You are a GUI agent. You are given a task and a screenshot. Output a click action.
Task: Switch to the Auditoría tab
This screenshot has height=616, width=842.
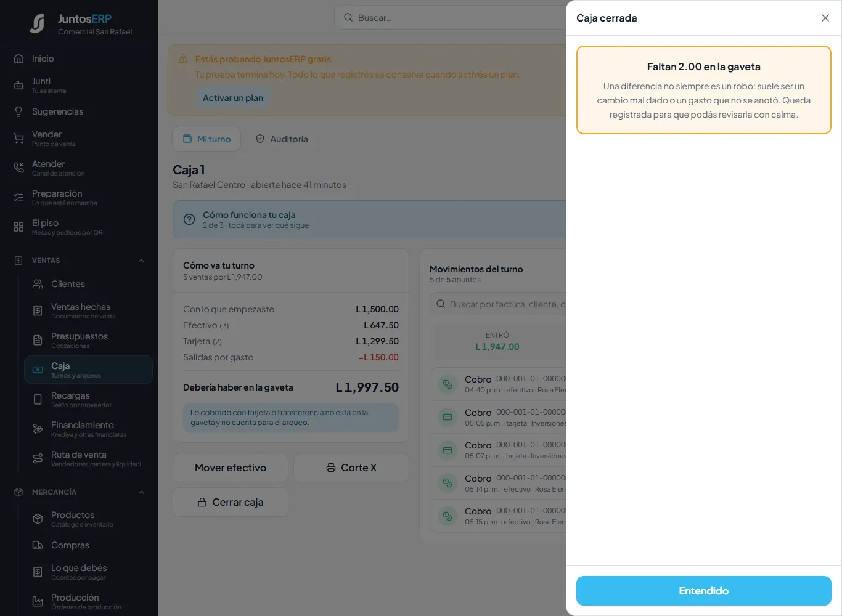282,139
